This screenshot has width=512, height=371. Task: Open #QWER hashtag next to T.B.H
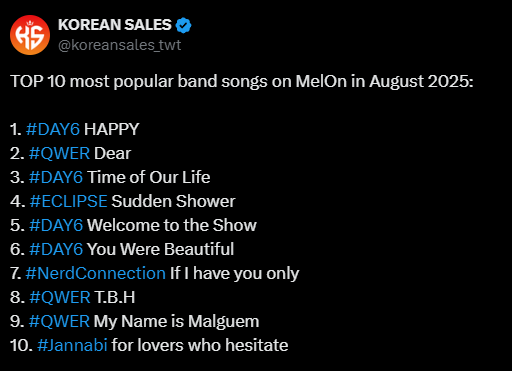(x=60, y=297)
